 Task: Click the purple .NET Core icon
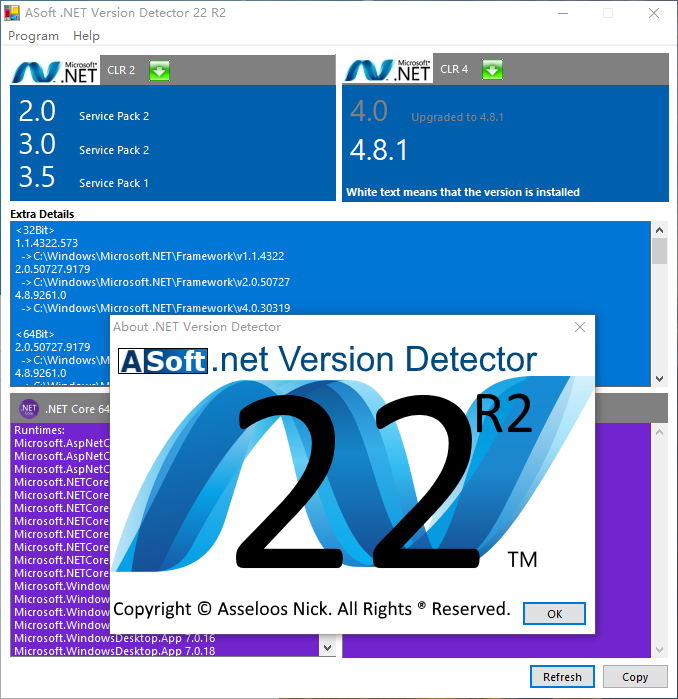point(29,408)
